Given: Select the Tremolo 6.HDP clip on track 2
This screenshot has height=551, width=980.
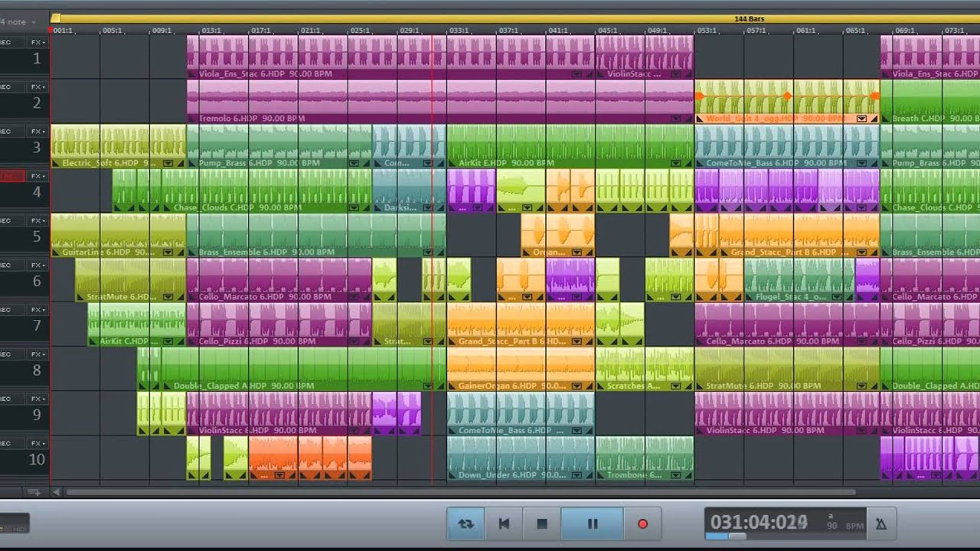Looking at the screenshot, I should pyautogui.click(x=440, y=101).
